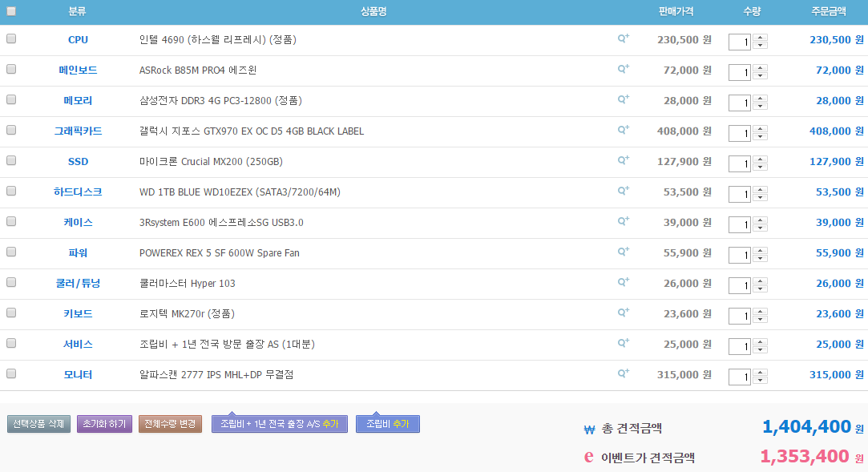Check the 그래픽카드 row checkbox
This screenshot has width=868, height=472.
[11, 130]
